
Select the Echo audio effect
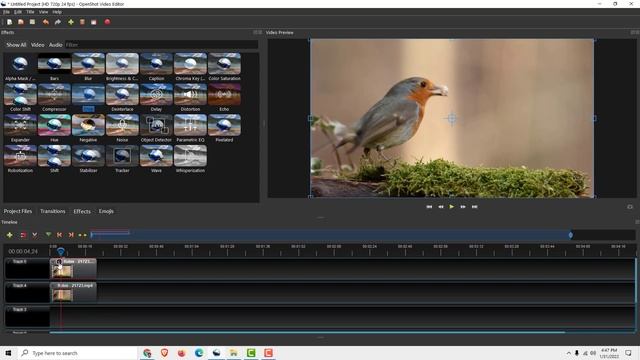[x=224, y=98]
